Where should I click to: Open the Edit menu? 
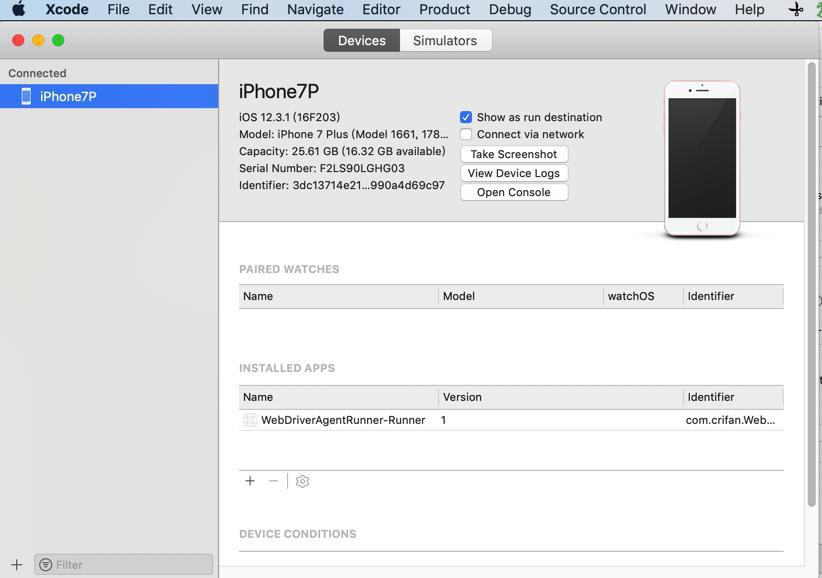(x=160, y=9)
